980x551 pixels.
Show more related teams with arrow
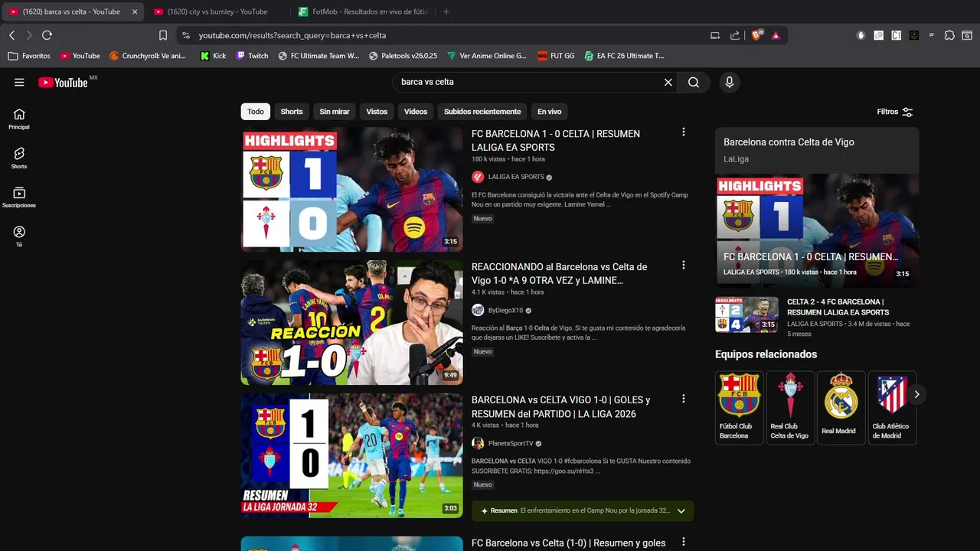(916, 394)
